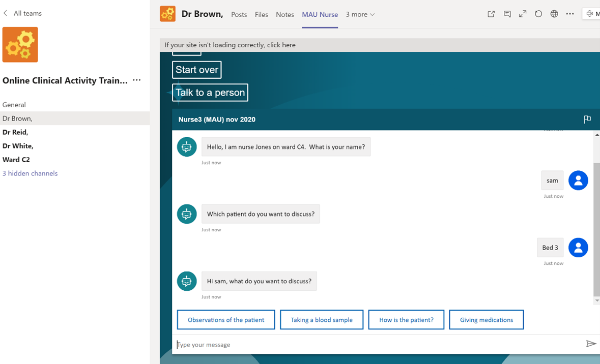The height and width of the screenshot is (364, 600).
Task: Click the 'Type your message' input field
Action: (x=377, y=345)
